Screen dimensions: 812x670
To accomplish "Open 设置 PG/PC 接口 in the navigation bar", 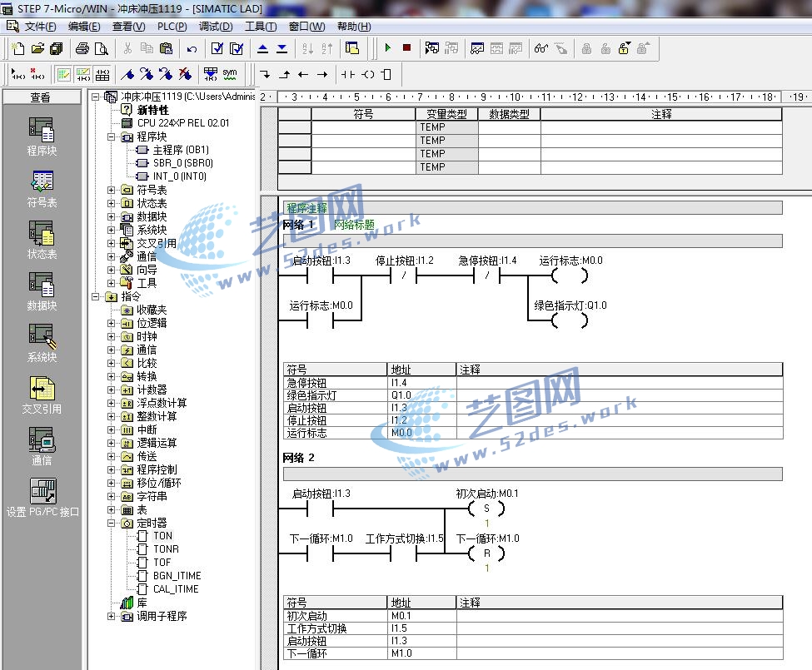I will click(x=42, y=498).
